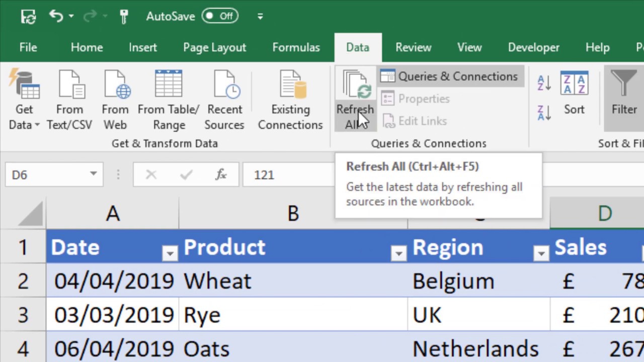Toggle AutoSave off
This screenshot has height=362, width=644.
[220, 16]
